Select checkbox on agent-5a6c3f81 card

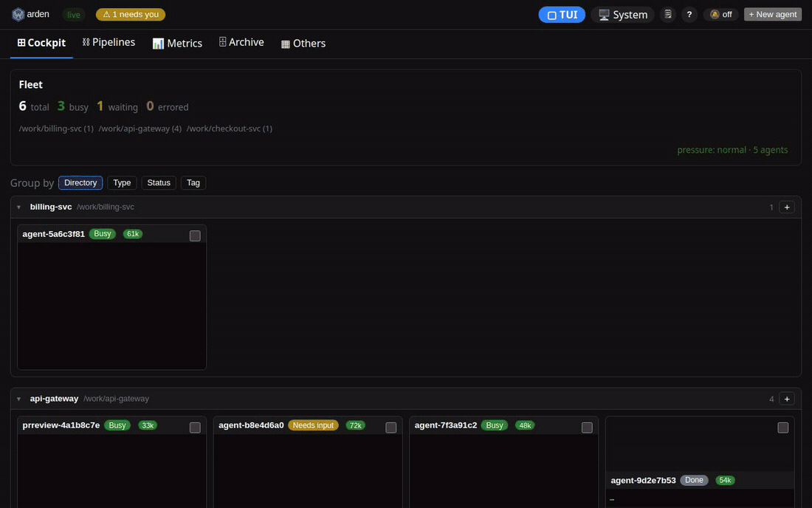tap(195, 236)
